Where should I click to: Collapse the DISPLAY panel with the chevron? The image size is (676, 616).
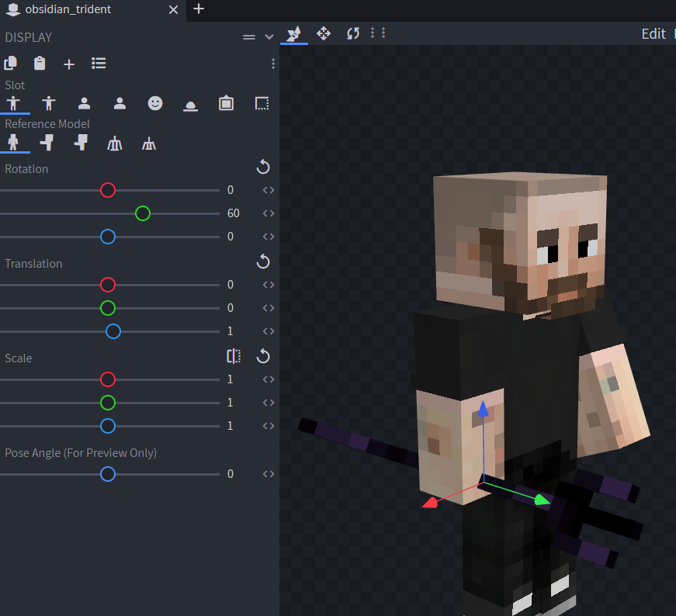(269, 37)
